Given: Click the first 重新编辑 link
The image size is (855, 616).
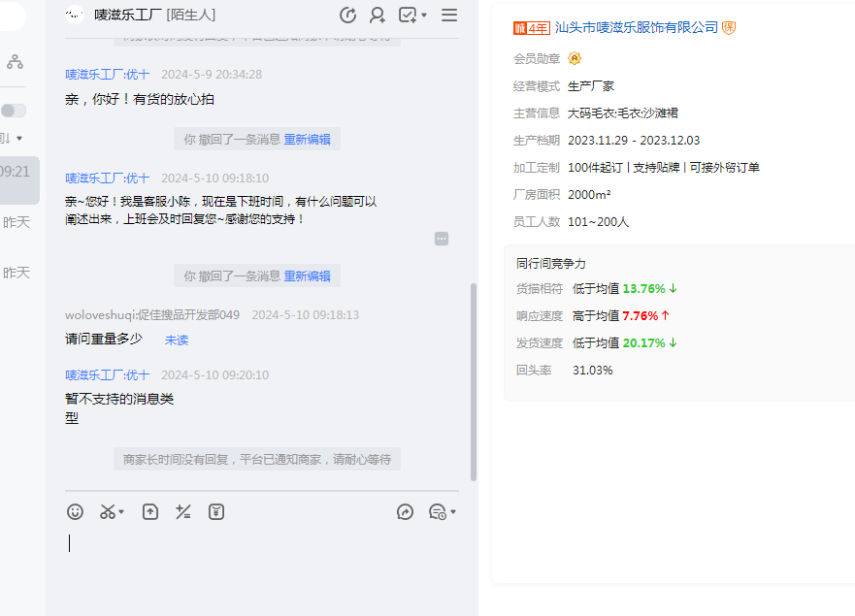Looking at the screenshot, I should click(x=307, y=140).
